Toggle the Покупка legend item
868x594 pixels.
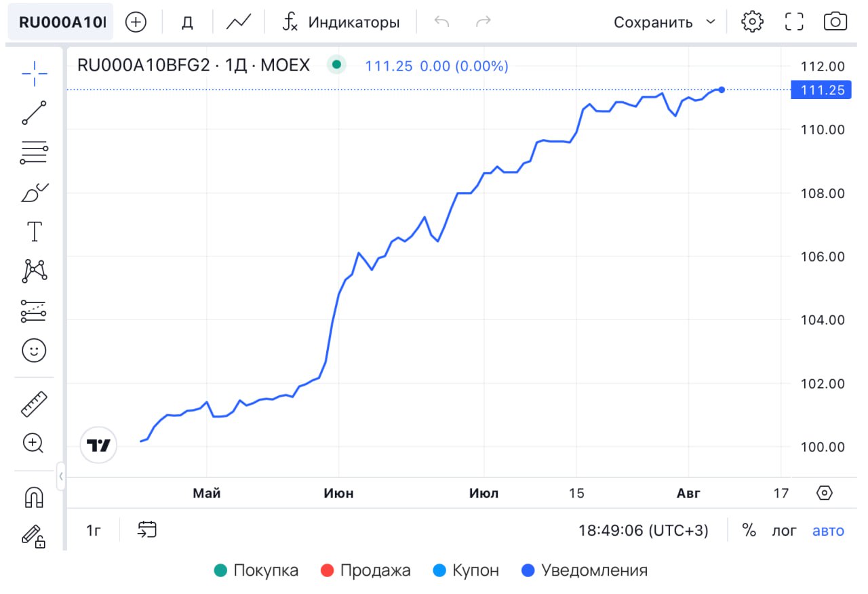pos(256,570)
